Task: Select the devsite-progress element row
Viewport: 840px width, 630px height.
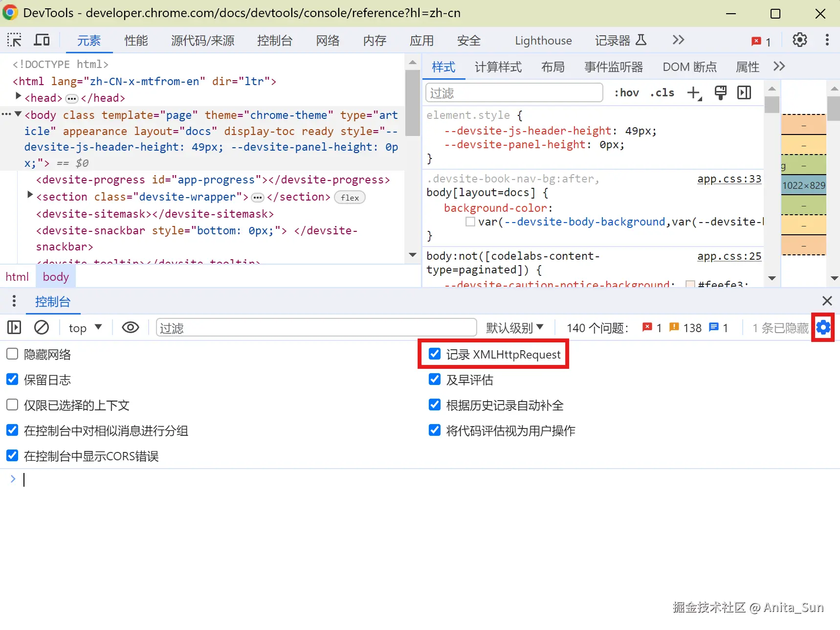Action: tap(213, 180)
